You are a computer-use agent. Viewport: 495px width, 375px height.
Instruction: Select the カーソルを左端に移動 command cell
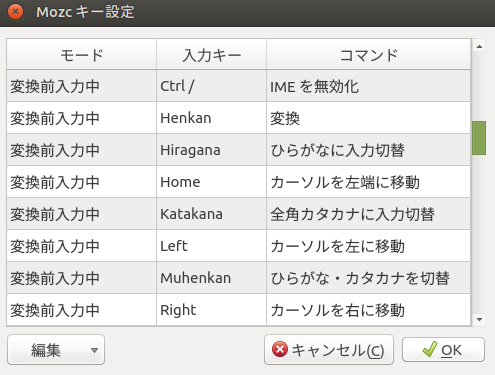pyautogui.click(x=368, y=182)
